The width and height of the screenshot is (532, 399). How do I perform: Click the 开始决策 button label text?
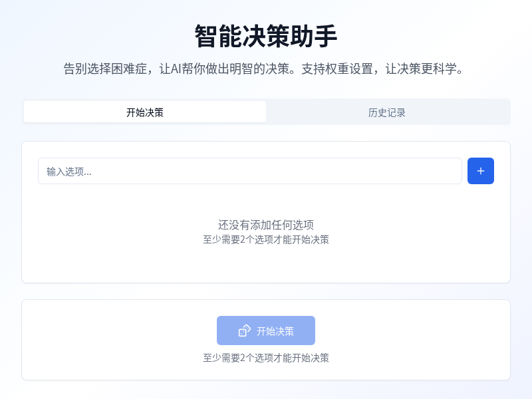[275, 331]
